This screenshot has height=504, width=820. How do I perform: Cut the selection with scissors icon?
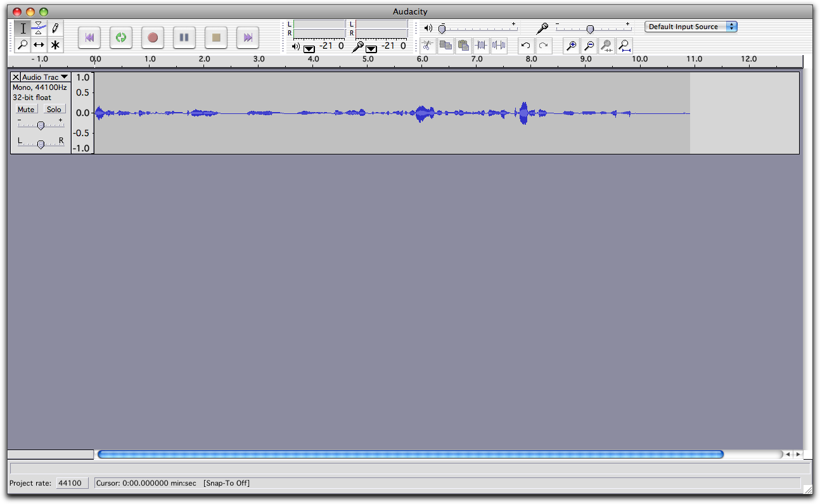pos(428,46)
